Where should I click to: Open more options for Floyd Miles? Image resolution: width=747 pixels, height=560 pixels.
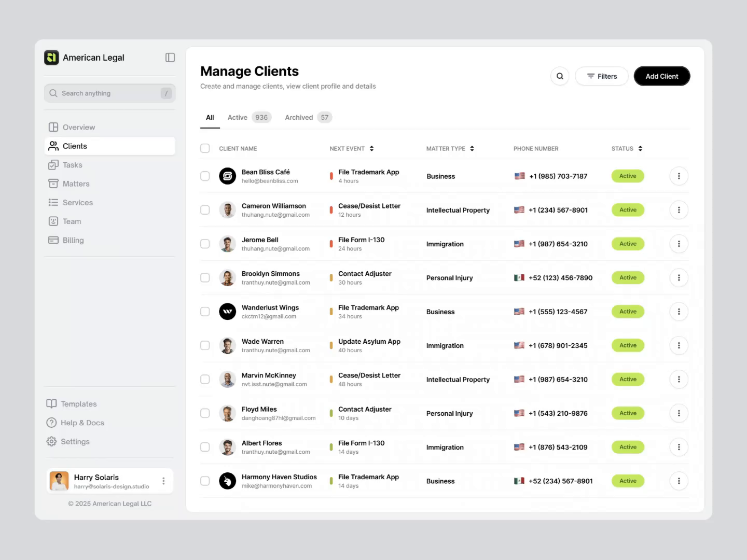[679, 413]
